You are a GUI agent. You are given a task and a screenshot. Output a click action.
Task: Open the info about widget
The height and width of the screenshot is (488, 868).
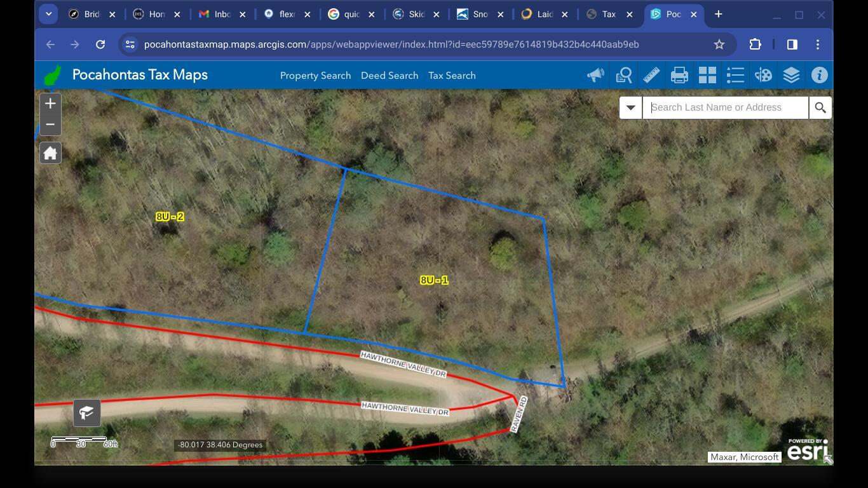point(819,76)
